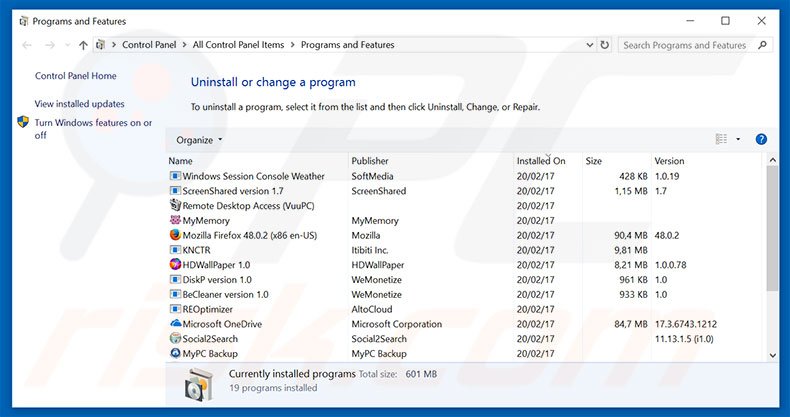Click the view layout icon
790x417 pixels.
(721, 139)
